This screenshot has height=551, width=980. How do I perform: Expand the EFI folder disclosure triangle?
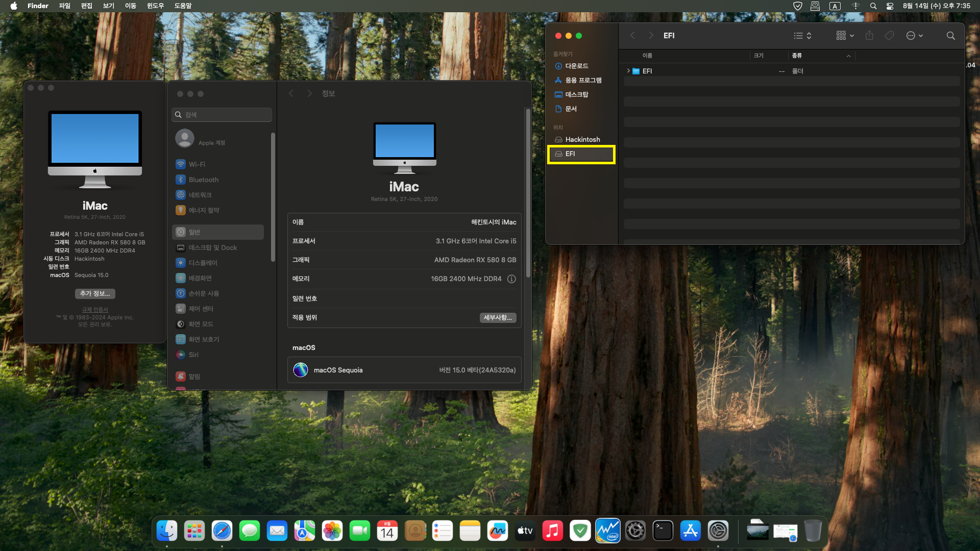(x=628, y=71)
